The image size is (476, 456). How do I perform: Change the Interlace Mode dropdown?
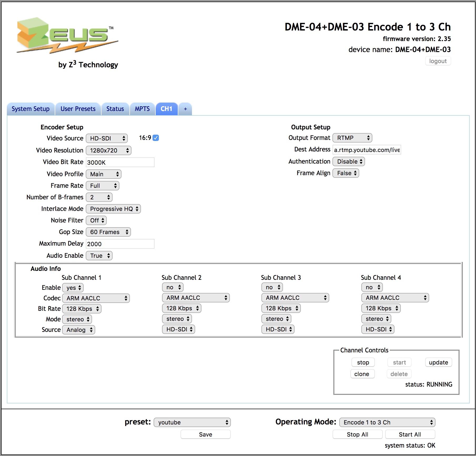[x=113, y=209]
